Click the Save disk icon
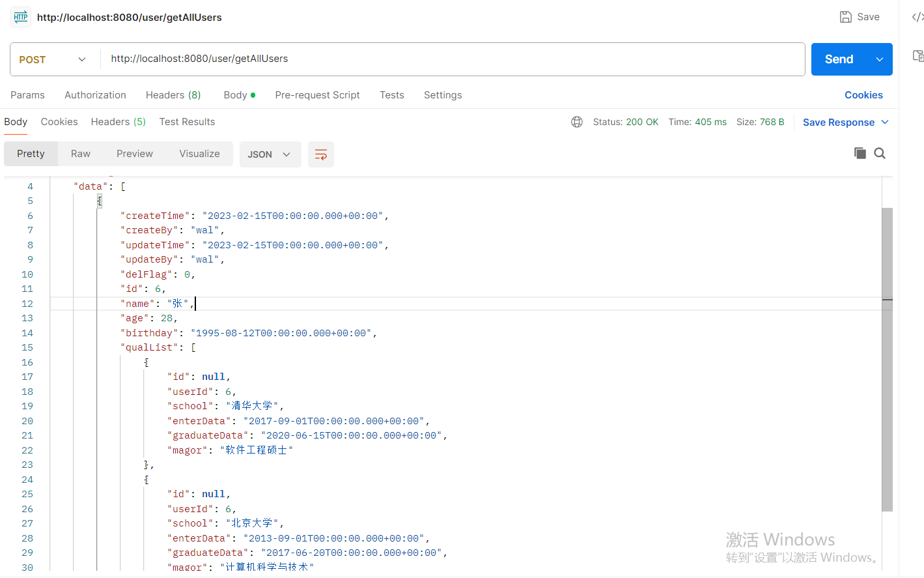Image resolution: width=924 pixels, height=578 pixels. click(845, 17)
